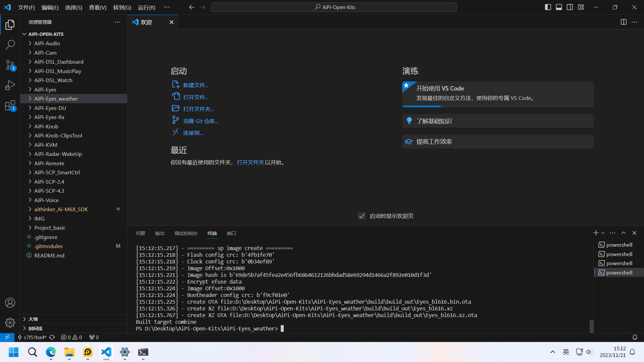The width and height of the screenshot is (644, 362).
Task: Switch to the 输出 panel tab
Action: (160, 233)
